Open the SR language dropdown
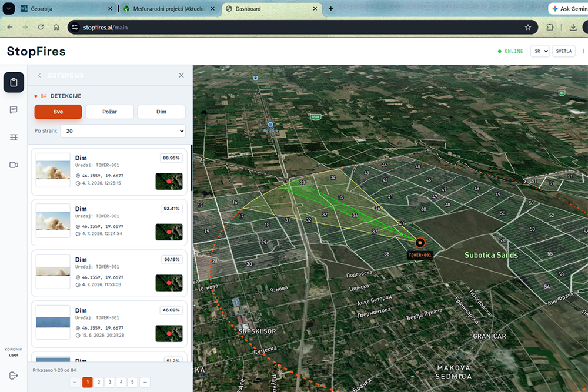588x392 pixels. (540, 51)
